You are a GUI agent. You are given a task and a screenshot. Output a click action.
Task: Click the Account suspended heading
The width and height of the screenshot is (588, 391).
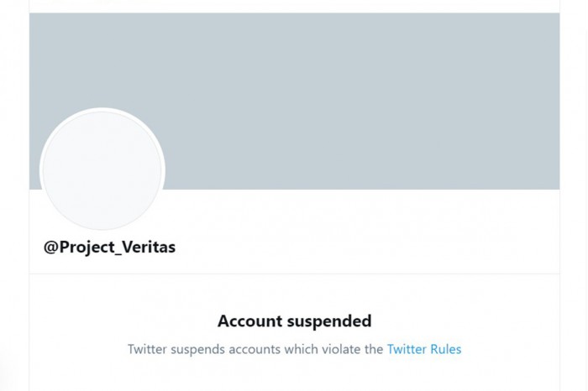click(294, 321)
